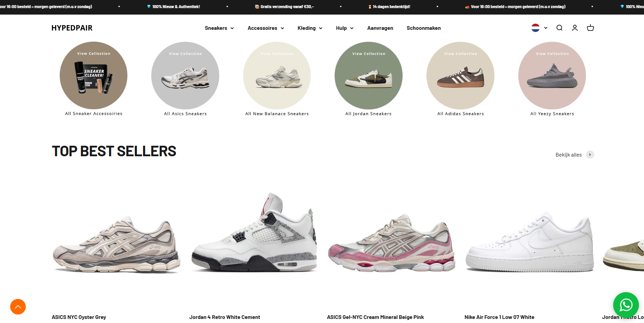Expand the Sneakers dropdown menu
This screenshot has width=644, height=323.
(x=219, y=28)
